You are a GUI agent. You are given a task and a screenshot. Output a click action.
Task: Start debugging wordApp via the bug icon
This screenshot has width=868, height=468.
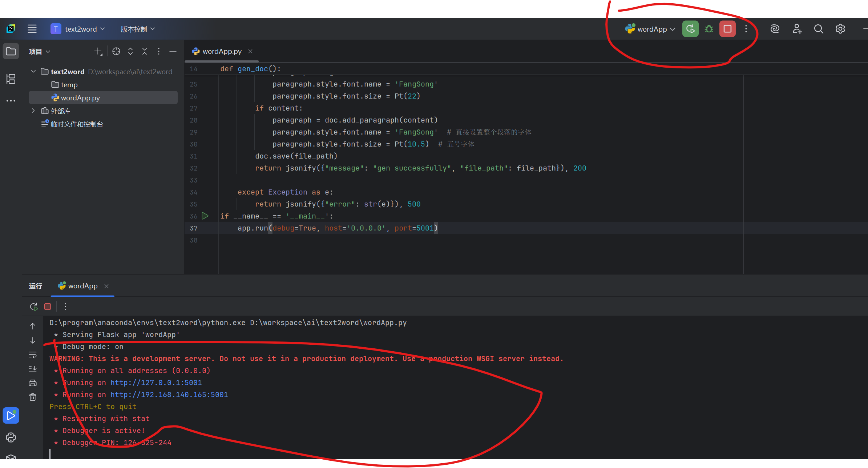point(708,29)
